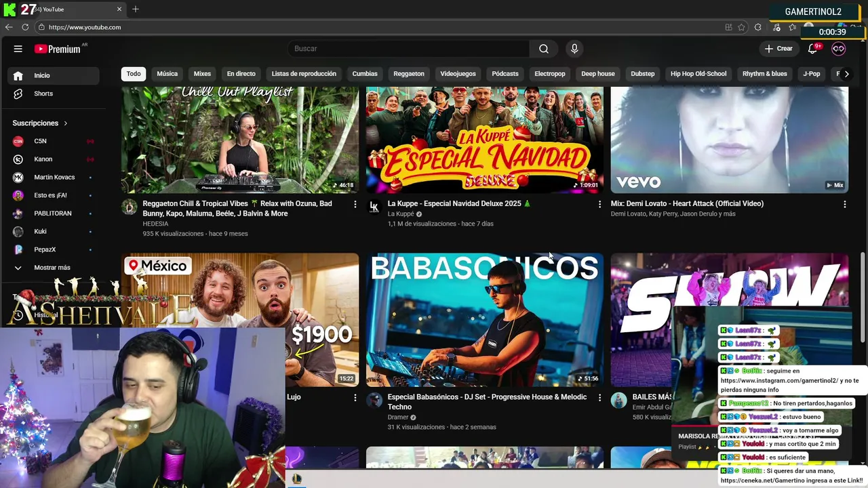
Task: Open Demi Lovato vevo mix thumbnail
Action: click(x=730, y=140)
